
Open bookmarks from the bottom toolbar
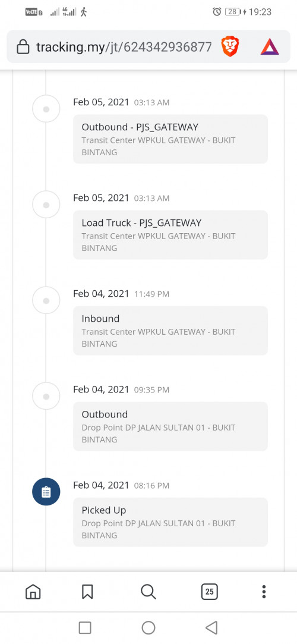point(87,592)
